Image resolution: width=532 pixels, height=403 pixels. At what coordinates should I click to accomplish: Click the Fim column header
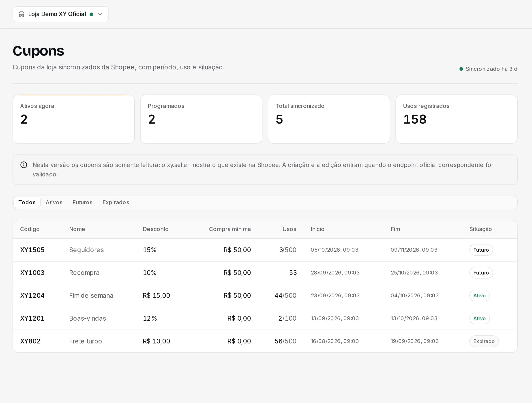click(x=395, y=229)
